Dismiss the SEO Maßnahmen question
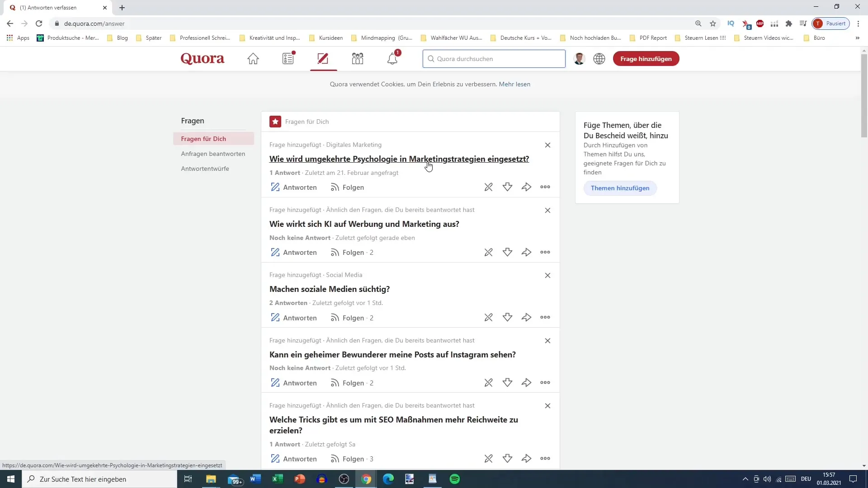This screenshot has width=868, height=488. (x=547, y=406)
